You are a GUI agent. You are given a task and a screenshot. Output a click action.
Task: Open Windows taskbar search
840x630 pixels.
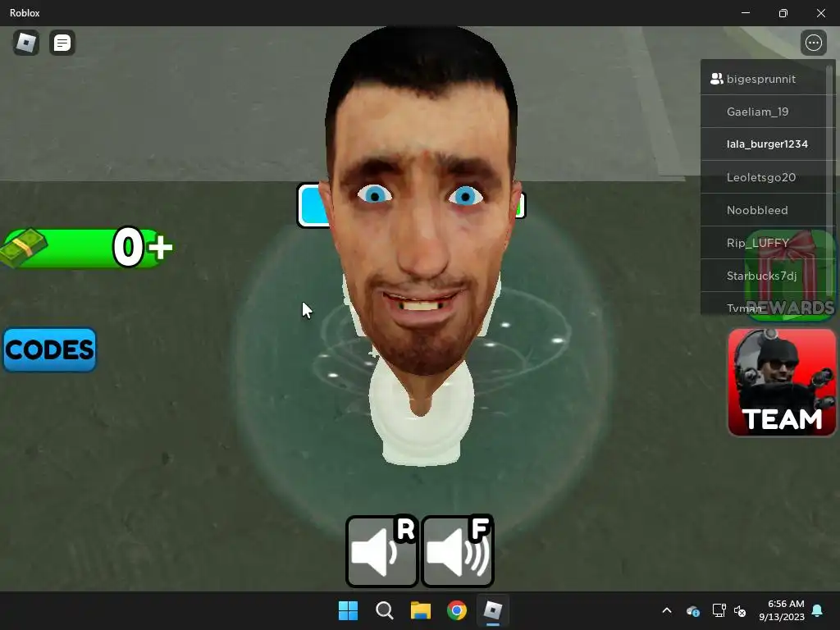tap(385, 610)
